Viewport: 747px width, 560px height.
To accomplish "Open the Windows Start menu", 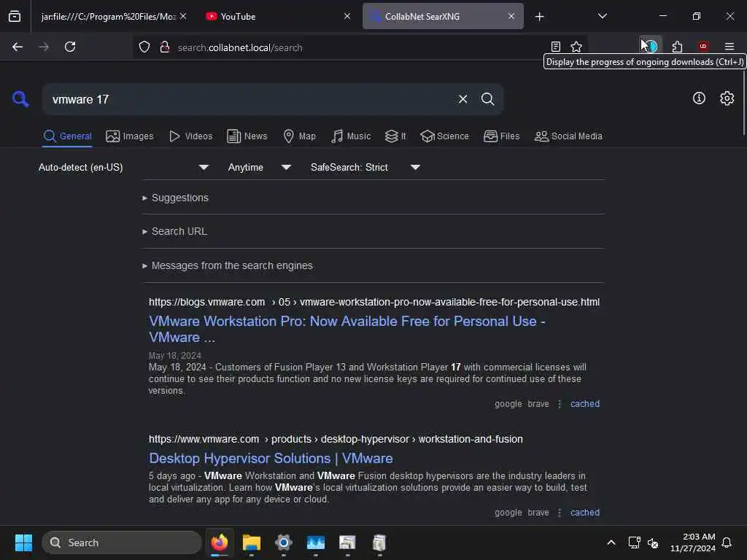I will point(23,542).
